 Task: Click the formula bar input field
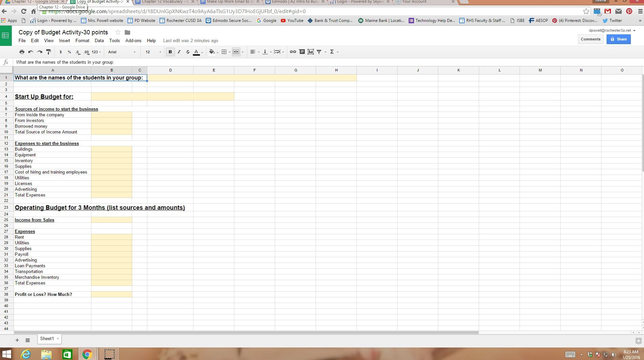[236, 62]
